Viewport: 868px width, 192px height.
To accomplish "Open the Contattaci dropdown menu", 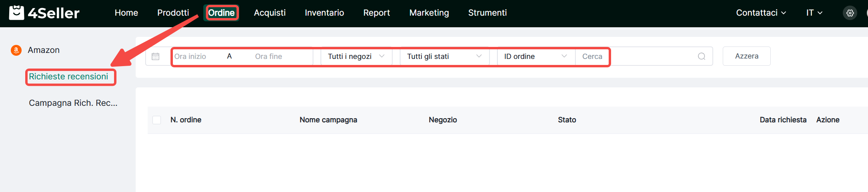I will point(761,13).
